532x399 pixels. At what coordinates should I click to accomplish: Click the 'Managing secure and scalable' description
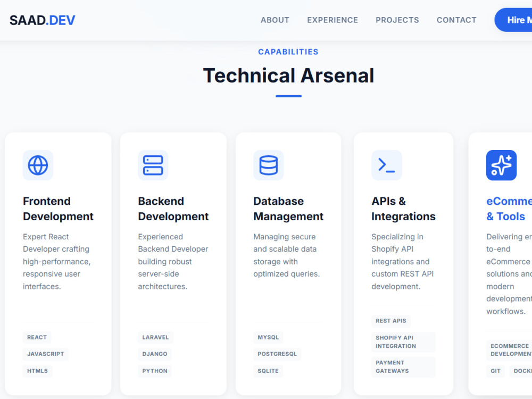point(287,255)
